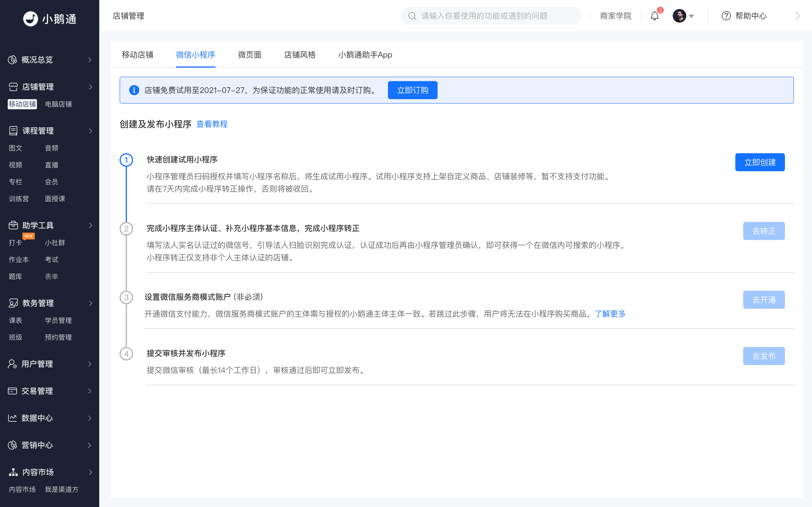Click the 数据中心 chart icon
812x507 pixels.
[x=12, y=418]
